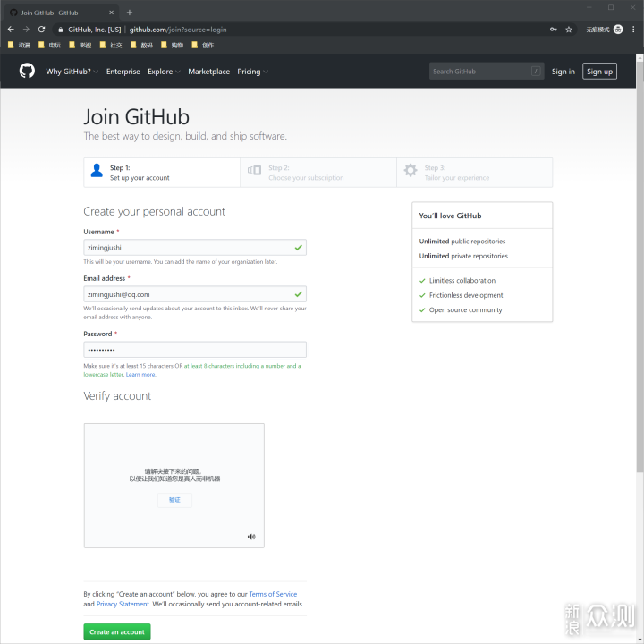Open the seventh bookmarks folder
This screenshot has width=644, height=644.
(x=203, y=45)
